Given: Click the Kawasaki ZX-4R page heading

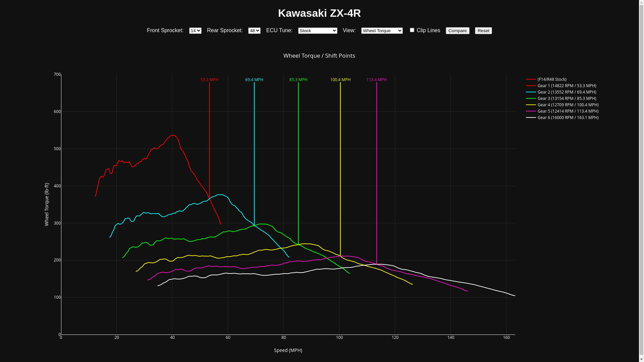Looking at the screenshot, I should [x=319, y=13].
